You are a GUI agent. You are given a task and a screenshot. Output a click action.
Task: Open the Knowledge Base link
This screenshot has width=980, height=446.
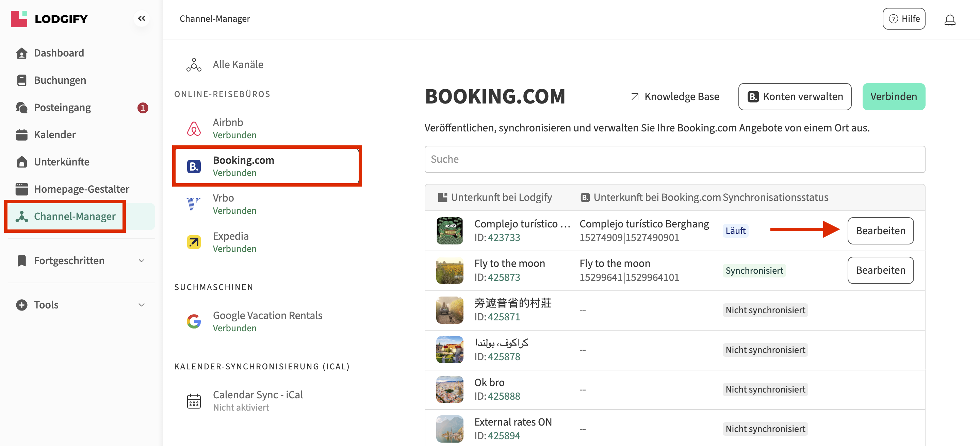(x=675, y=97)
